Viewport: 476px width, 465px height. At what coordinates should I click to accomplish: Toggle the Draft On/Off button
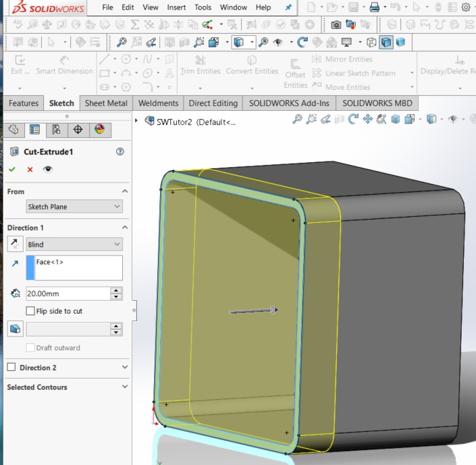[15, 329]
